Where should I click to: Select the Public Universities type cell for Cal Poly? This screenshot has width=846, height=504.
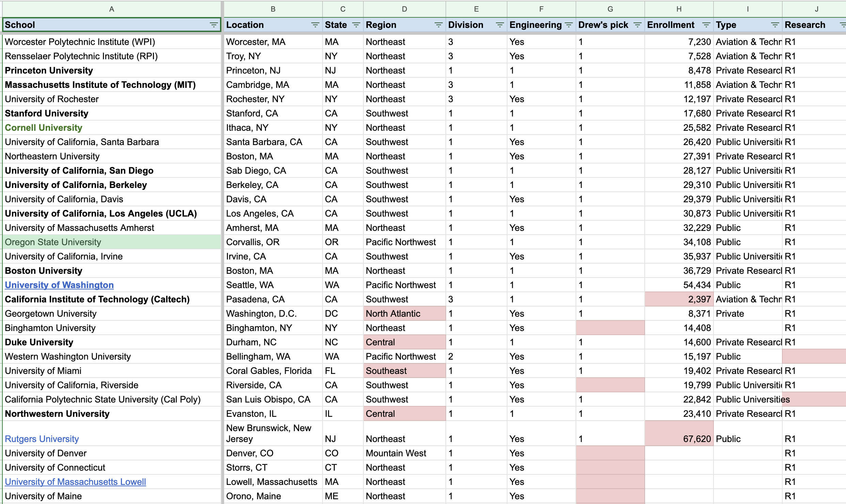[748, 399]
